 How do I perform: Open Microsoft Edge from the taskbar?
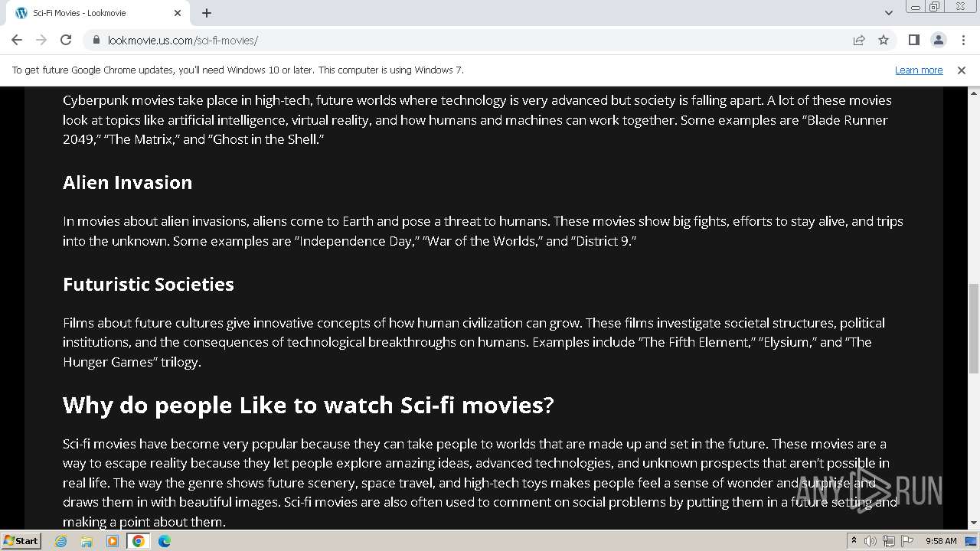(165, 541)
